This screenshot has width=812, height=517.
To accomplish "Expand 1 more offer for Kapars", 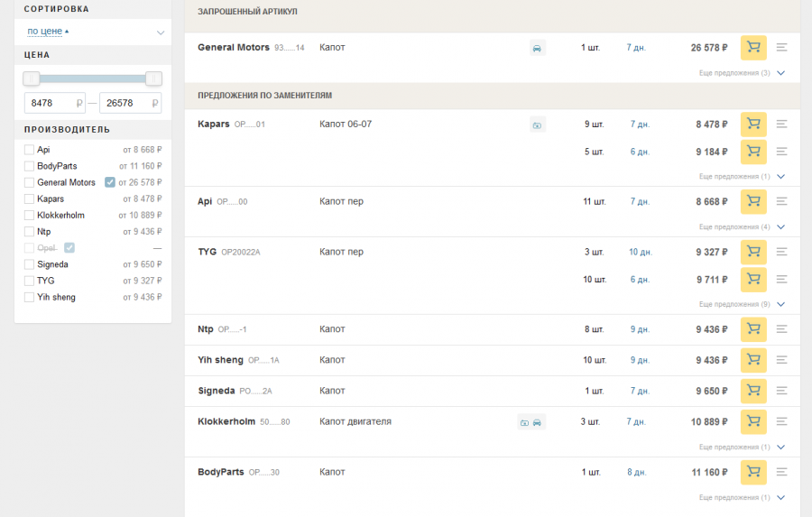I will pyautogui.click(x=742, y=177).
